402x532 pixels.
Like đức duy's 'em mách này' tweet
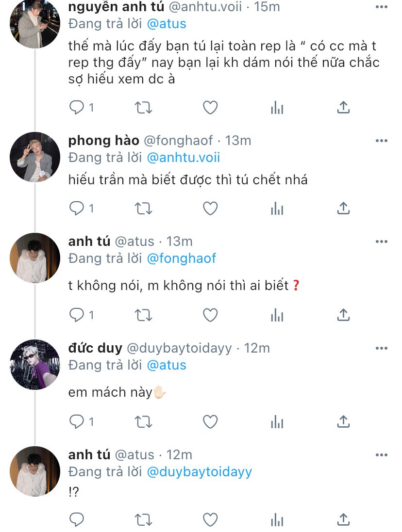[210, 422]
